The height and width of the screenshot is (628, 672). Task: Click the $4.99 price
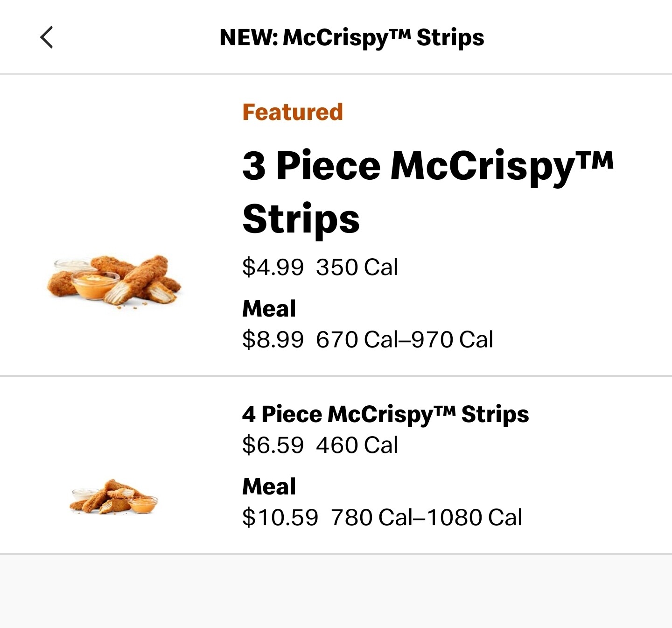(x=273, y=268)
